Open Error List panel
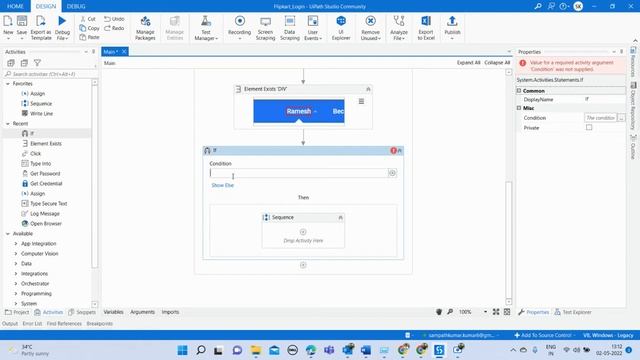Screen dimensions: 640x360 [x=32, y=324]
